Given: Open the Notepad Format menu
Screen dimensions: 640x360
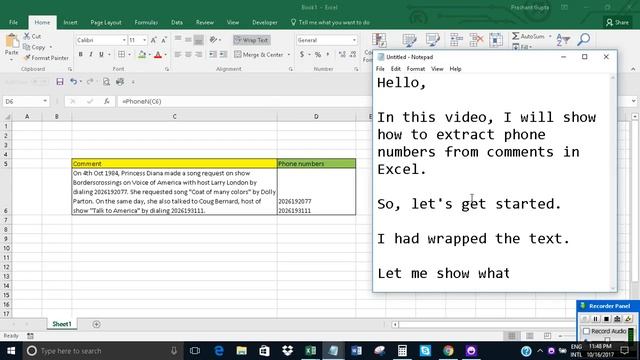Looking at the screenshot, I should click(x=416, y=69).
